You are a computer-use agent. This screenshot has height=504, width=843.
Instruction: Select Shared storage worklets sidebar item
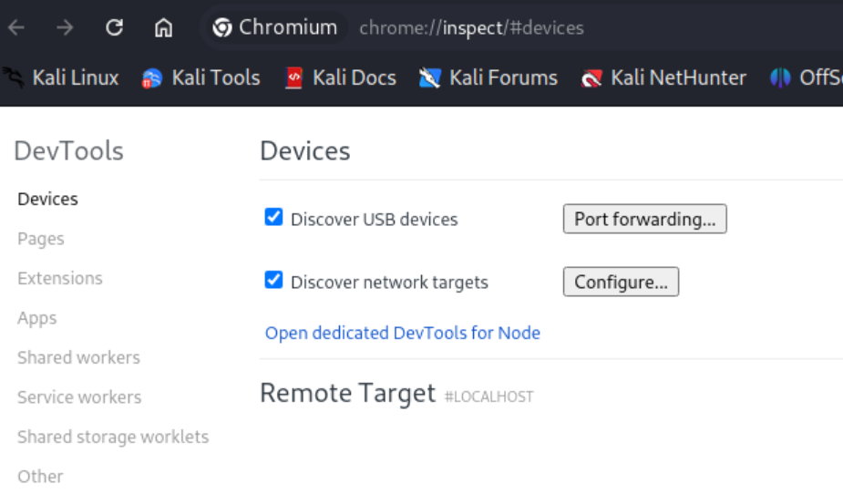tap(113, 437)
